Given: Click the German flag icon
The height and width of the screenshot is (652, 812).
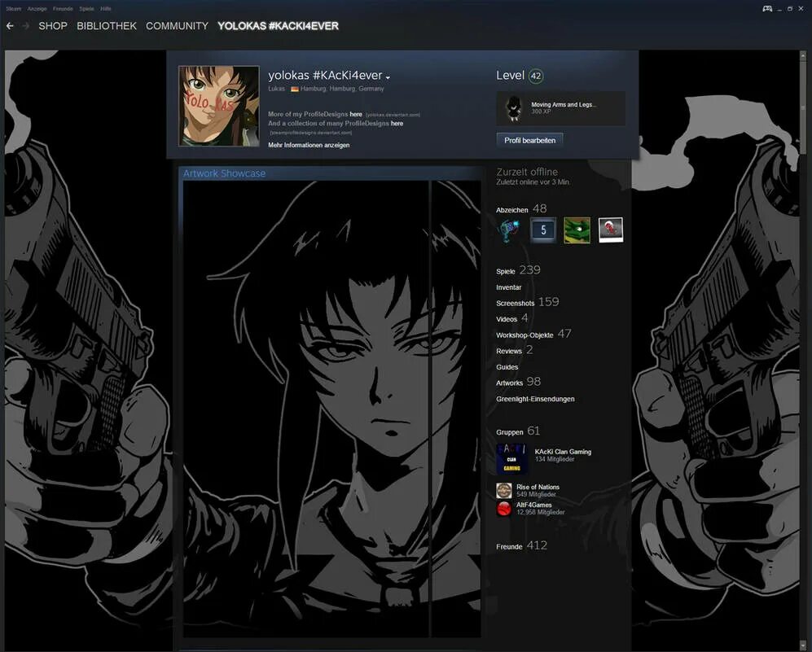Looking at the screenshot, I should coord(294,89).
